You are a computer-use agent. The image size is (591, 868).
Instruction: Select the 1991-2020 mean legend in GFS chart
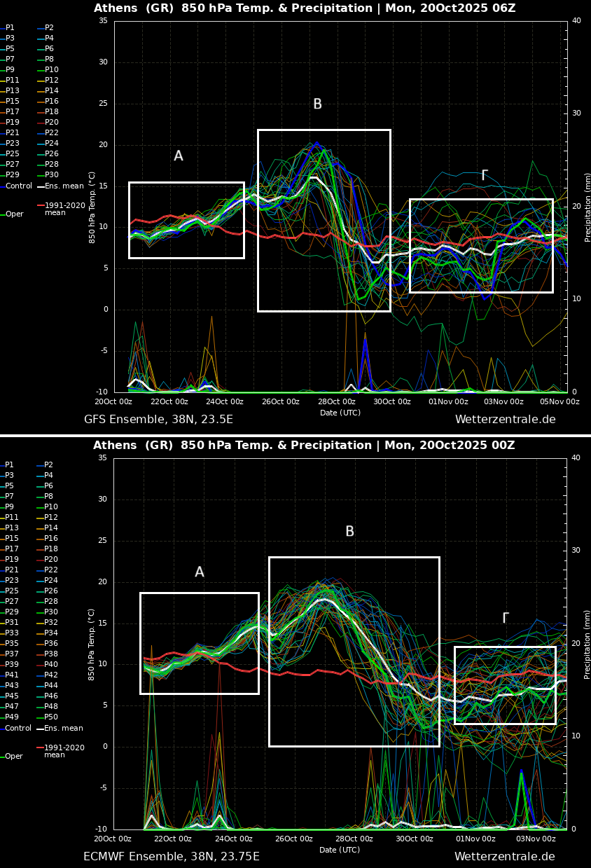click(64, 209)
